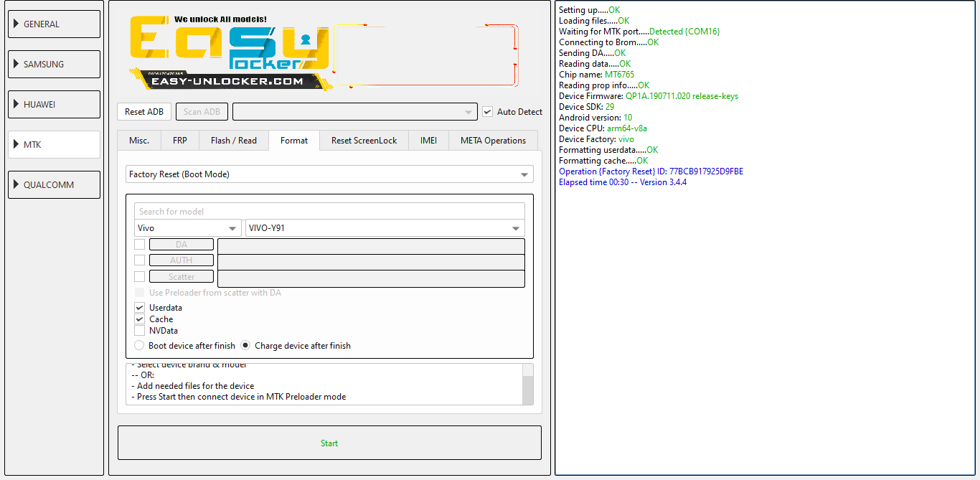980x480 pixels.
Task: Click 'Device Factory: vivo' log line
Action: 596,139
